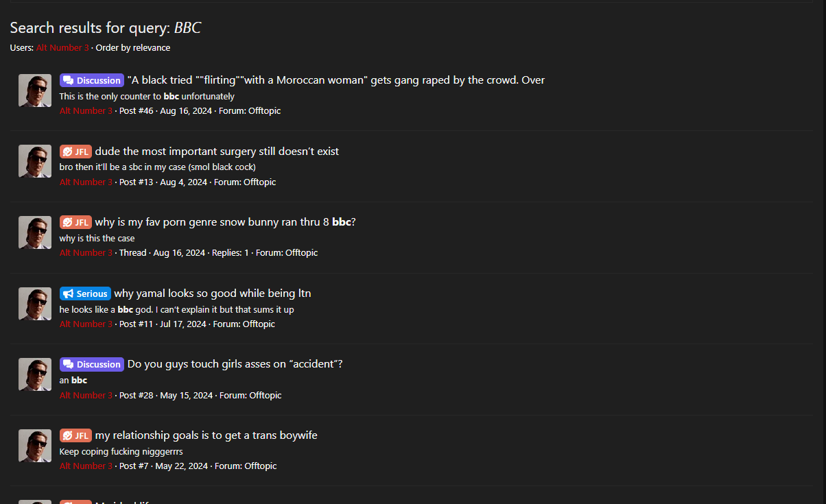
Task: Click the Discussion badge on the Post #46 result
Action: 91,80
